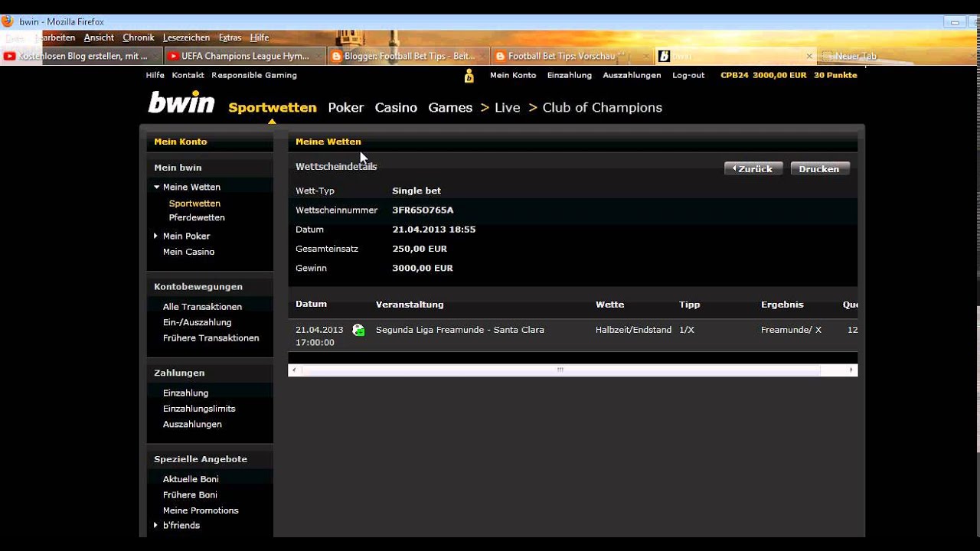The width and height of the screenshot is (980, 551).
Task: Click the horizontal scrollbar thumb in bet table
Action: click(561, 370)
